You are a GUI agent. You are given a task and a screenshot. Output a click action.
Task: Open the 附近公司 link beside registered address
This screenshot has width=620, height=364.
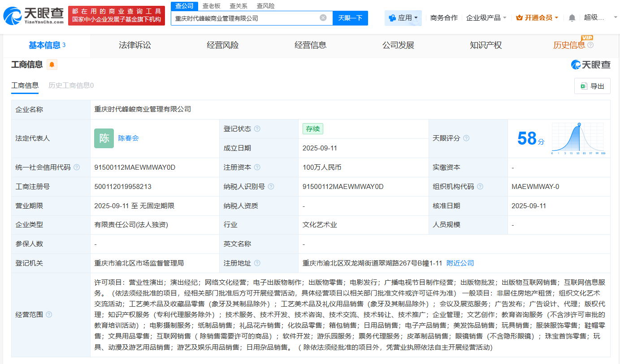pyautogui.click(x=460, y=263)
